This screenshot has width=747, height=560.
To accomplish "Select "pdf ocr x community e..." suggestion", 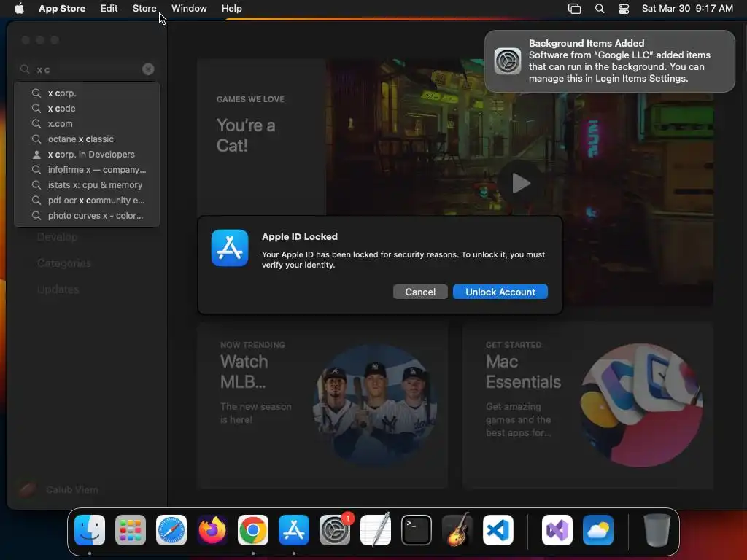I will point(87,200).
